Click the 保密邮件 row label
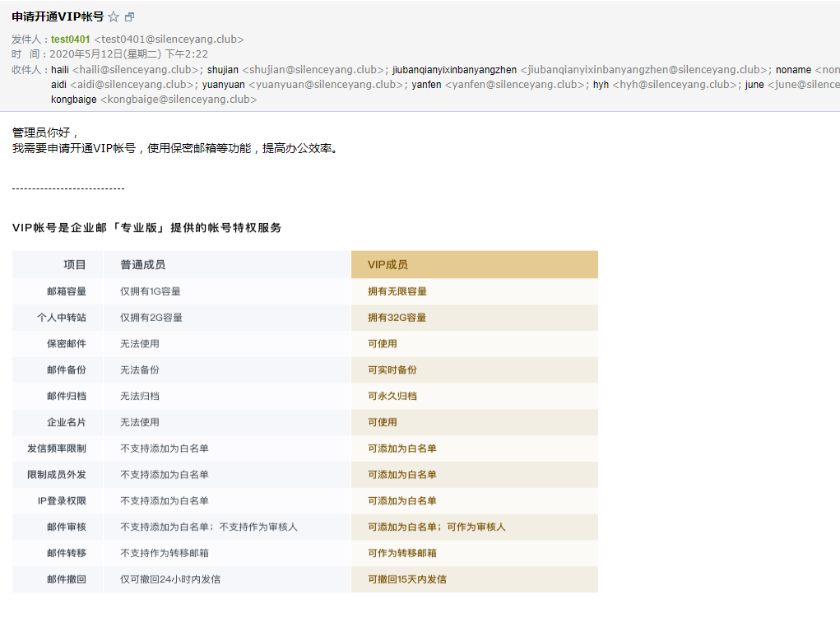This screenshot has width=840, height=632. pos(67,344)
